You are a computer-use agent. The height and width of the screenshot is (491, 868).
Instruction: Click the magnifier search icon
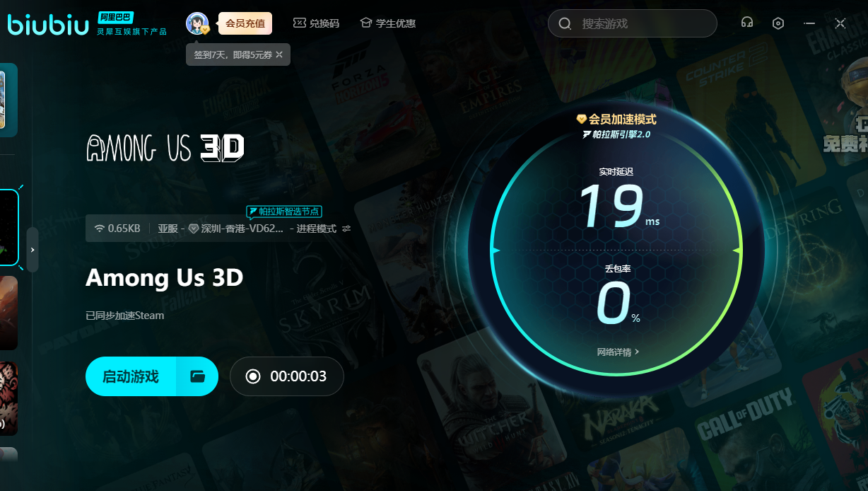coord(565,23)
